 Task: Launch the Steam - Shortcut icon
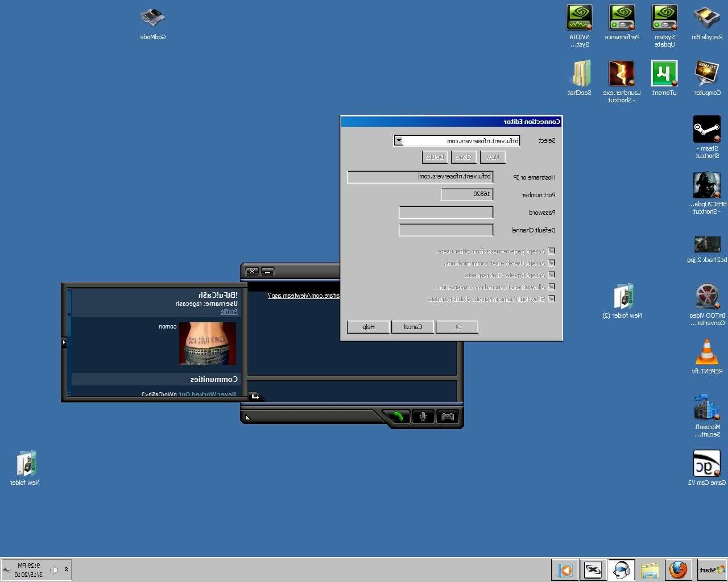[707, 138]
